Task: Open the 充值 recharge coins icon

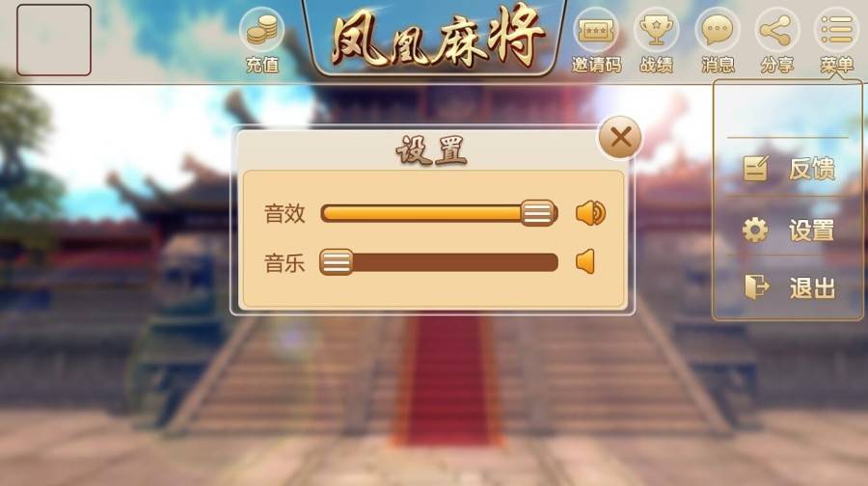Action: coord(262,30)
